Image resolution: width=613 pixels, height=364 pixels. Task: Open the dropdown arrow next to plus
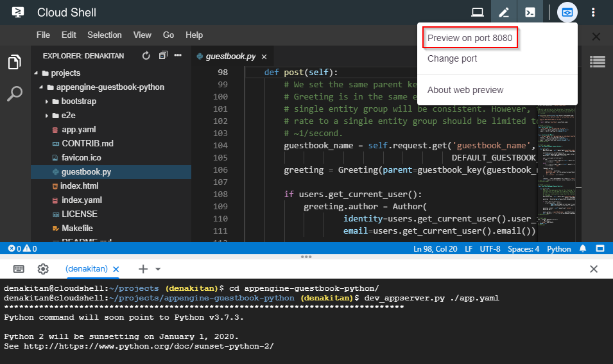point(158,269)
